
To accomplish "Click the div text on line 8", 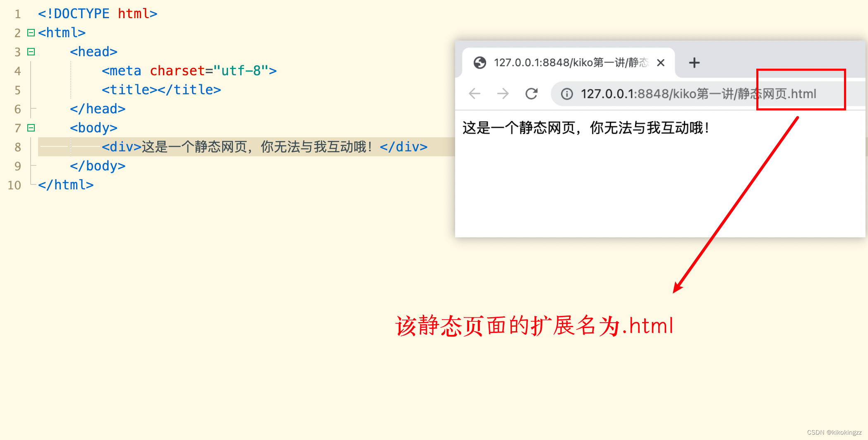I will [x=265, y=147].
